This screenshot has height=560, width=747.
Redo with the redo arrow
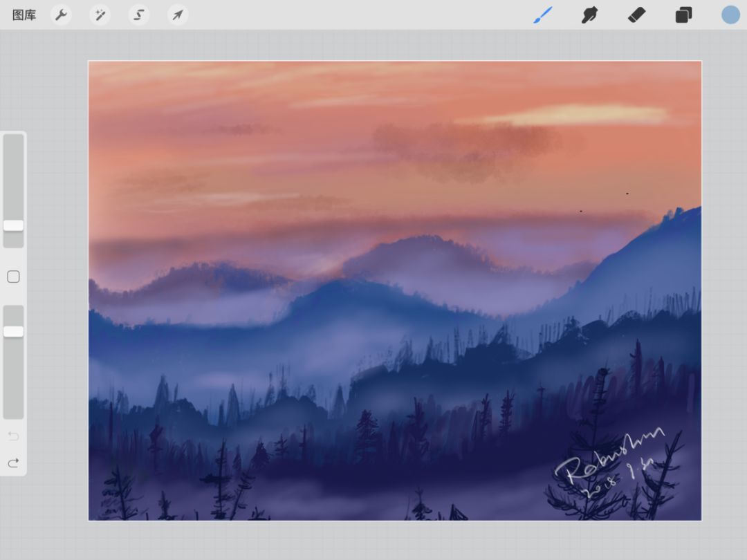coord(13,463)
